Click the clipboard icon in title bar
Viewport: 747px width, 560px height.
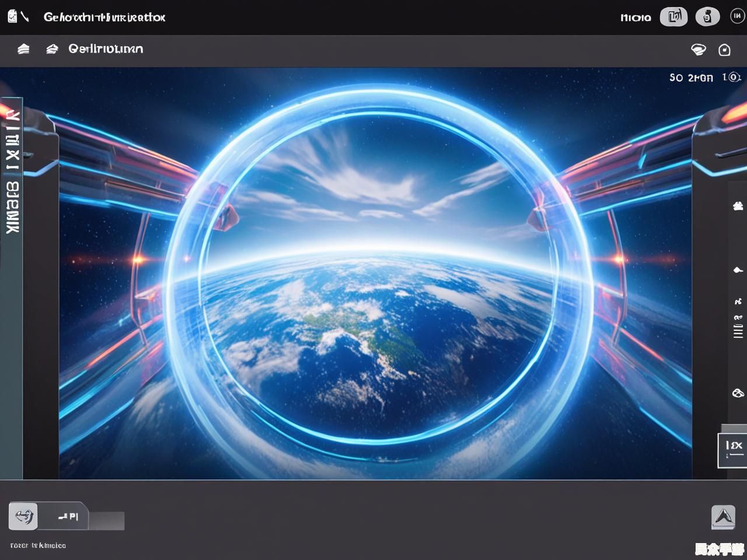13,16
